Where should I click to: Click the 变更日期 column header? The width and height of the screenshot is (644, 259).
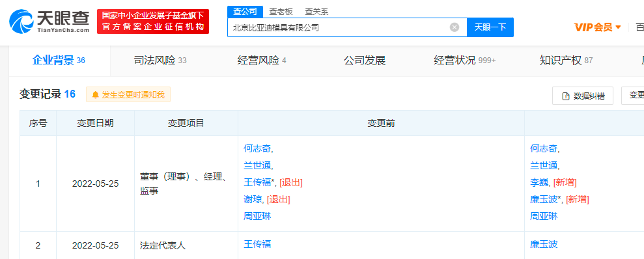pos(95,123)
